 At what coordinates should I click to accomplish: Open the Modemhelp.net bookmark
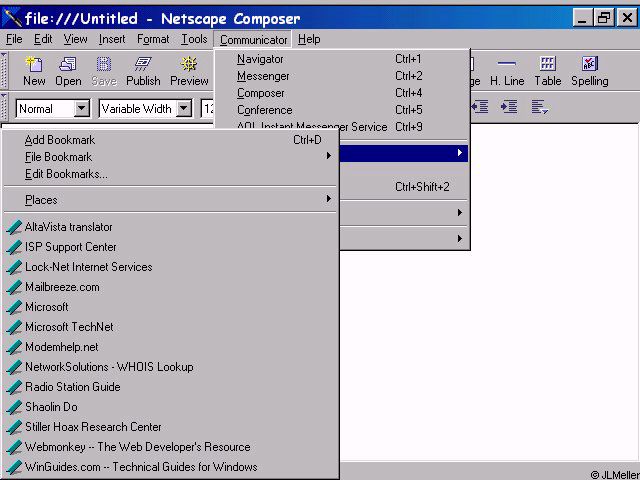point(170,347)
